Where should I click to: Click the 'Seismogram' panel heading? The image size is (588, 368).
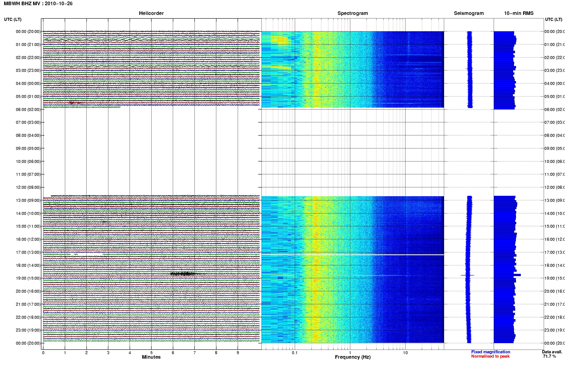click(469, 13)
